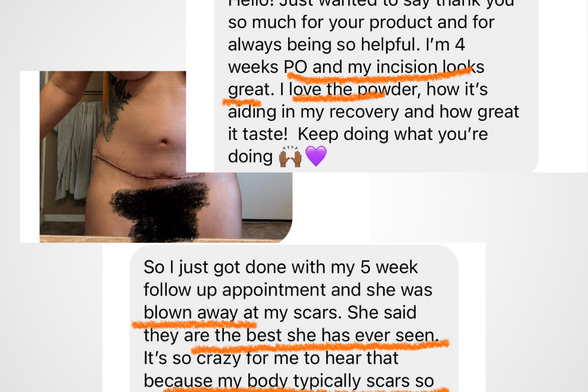
Task: Click the purple heart emoji
Action: coord(316,156)
